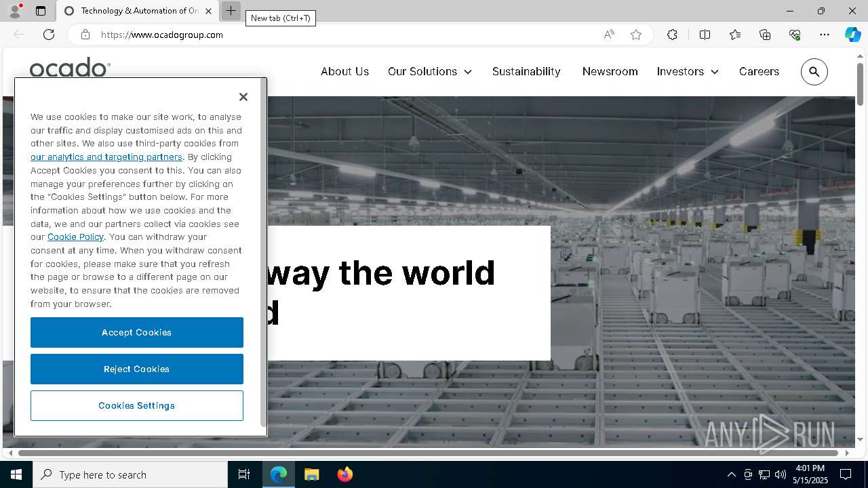Click the address bar URL
Image resolution: width=868 pixels, height=488 pixels.
pos(162,35)
